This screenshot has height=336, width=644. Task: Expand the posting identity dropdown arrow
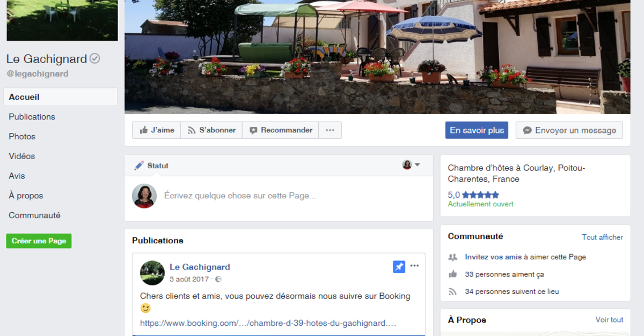pos(418,165)
